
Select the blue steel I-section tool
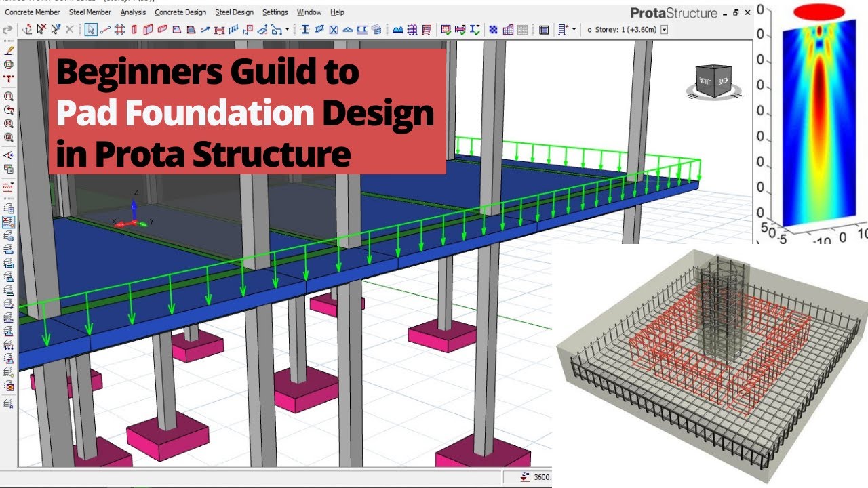pos(305,29)
